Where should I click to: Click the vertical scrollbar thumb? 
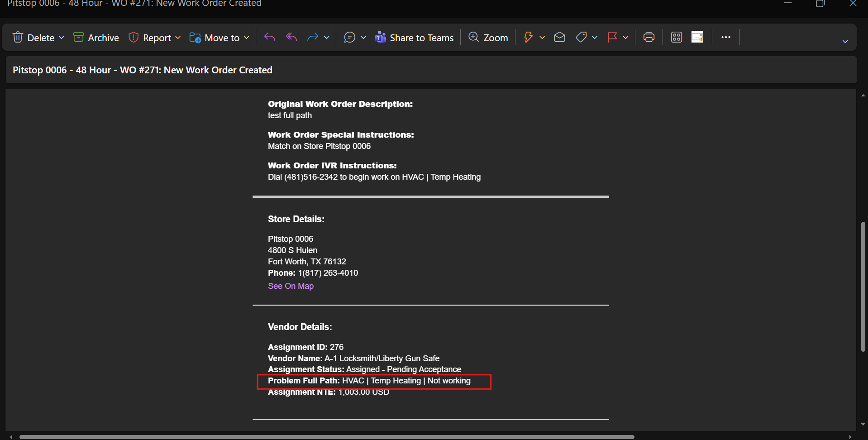[863, 286]
